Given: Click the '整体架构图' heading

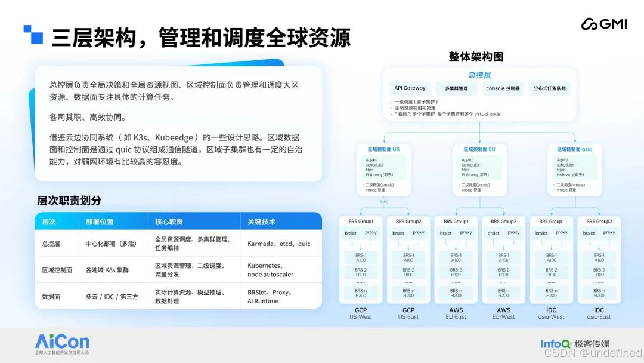Looking at the screenshot, I should 476,57.
